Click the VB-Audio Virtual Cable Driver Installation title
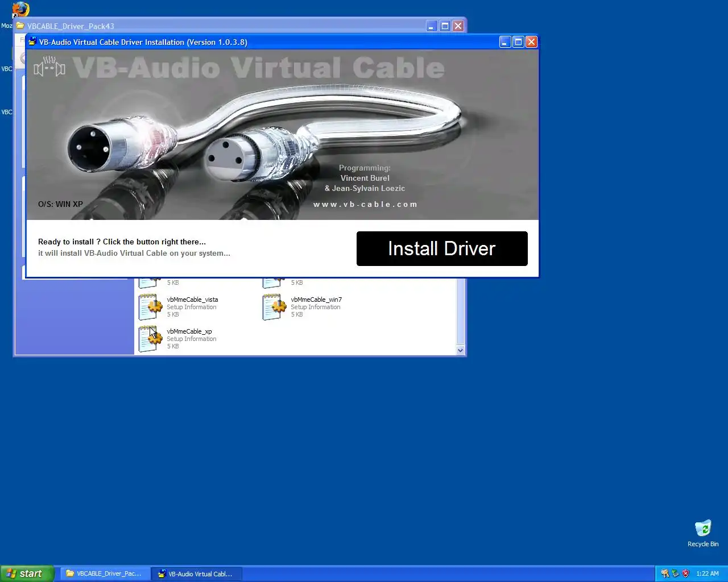This screenshot has height=582, width=728. click(143, 42)
